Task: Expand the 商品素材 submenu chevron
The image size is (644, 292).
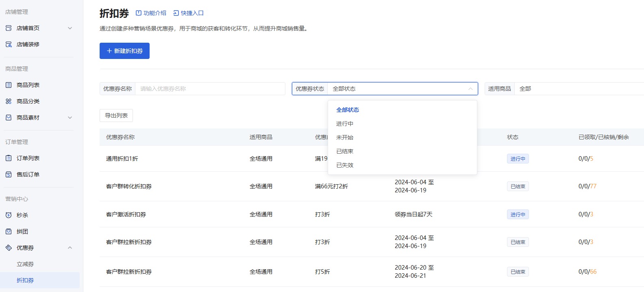Action: [70, 118]
